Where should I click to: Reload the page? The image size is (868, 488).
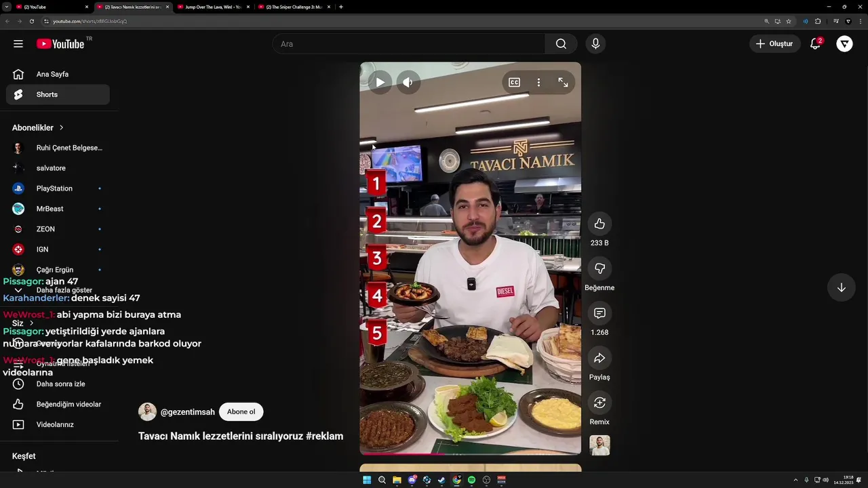[x=31, y=21]
